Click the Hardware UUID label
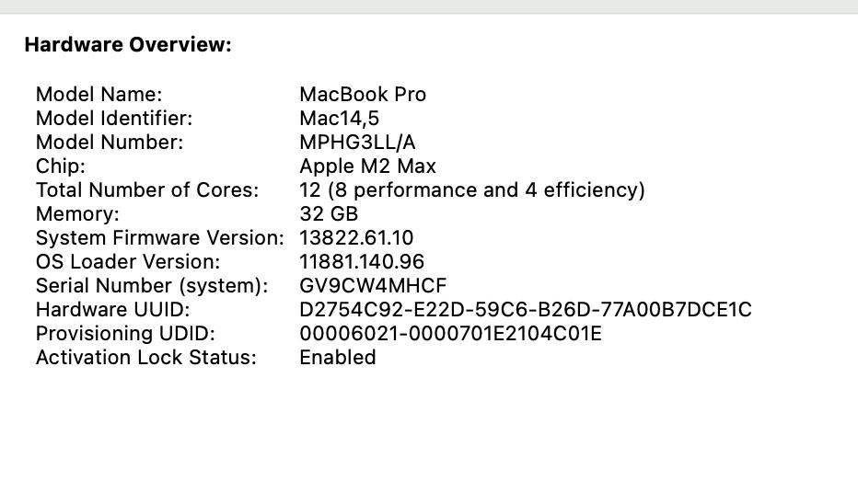The height and width of the screenshot is (504, 858). (x=112, y=310)
